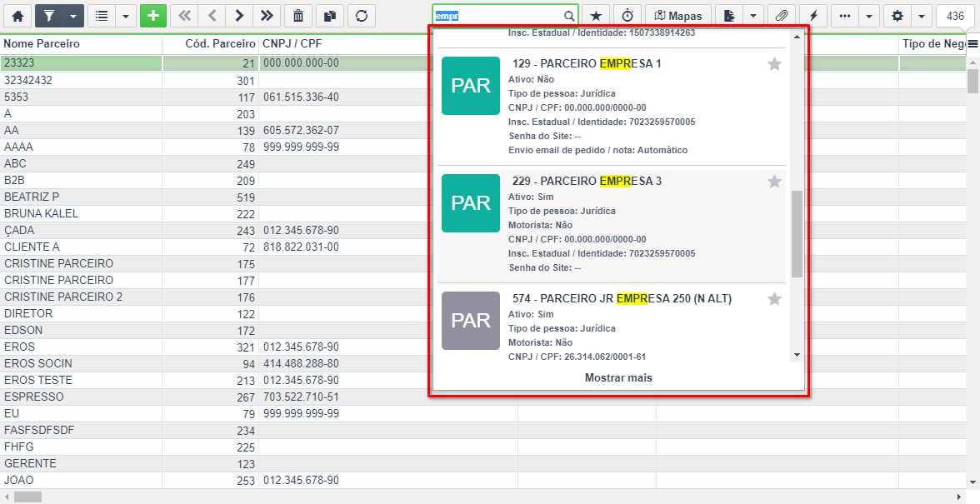Open the three-dots more options

point(845,16)
